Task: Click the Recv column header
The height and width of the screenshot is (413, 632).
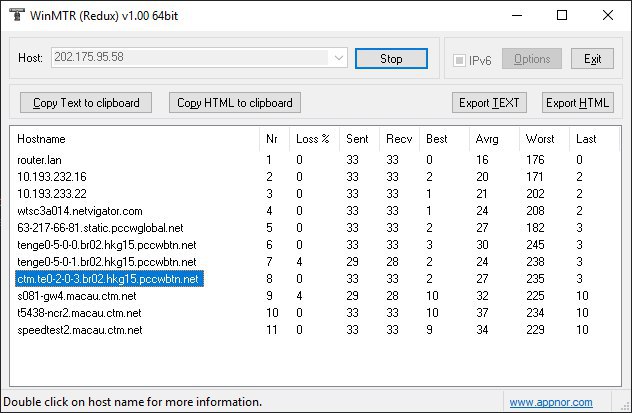Action: (399, 139)
